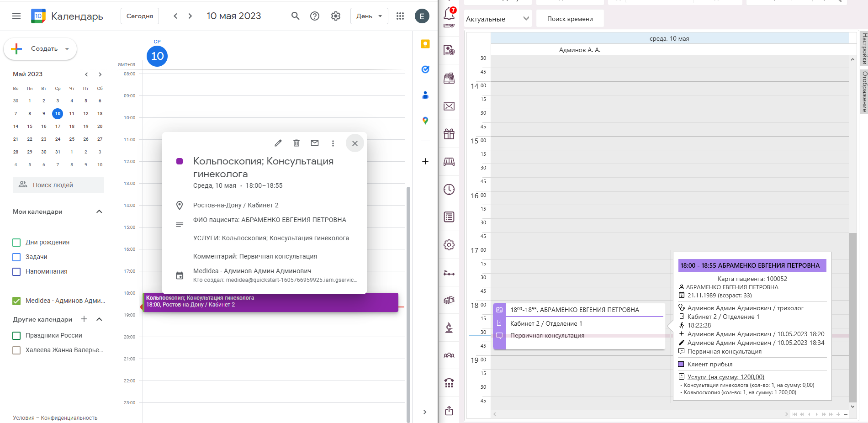Open the Google apps grid
The image size is (868, 423).
[400, 16]
